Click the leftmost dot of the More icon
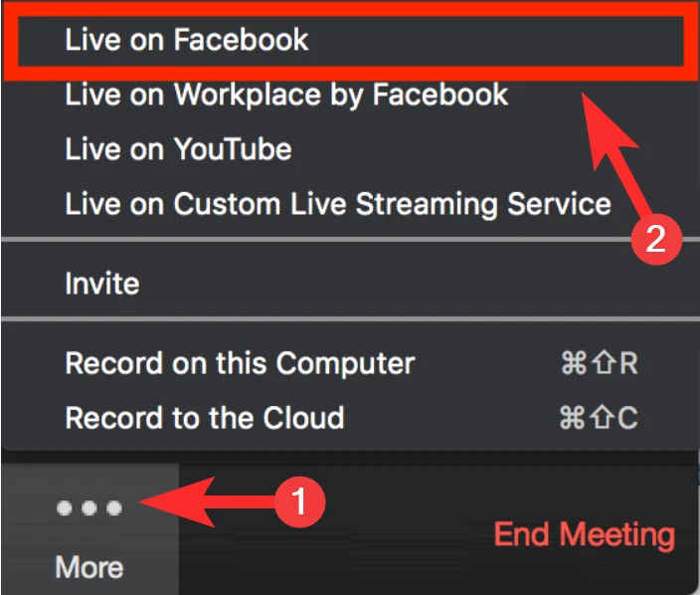This screenshot has height=595, width=700. pos(65,508)
